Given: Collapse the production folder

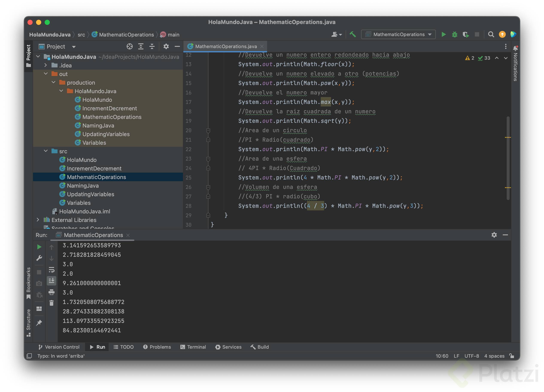Looking at the screenshot, I should pyautogui.click(x=53, y=82).
